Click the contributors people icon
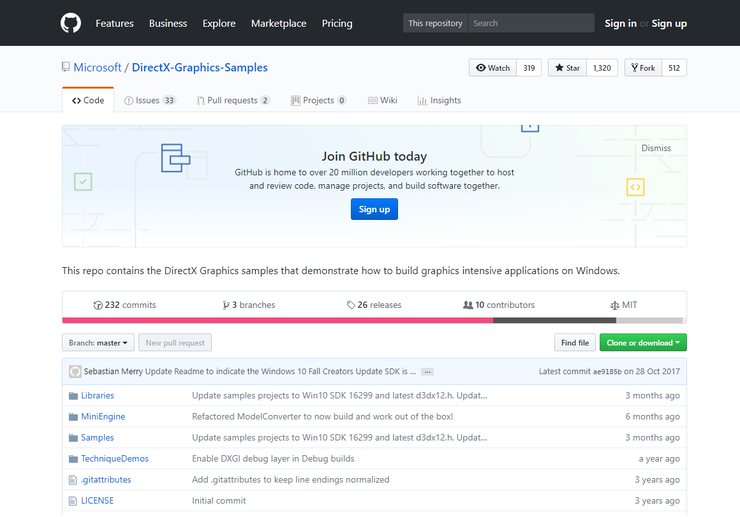This screenshot has width=740, height=517. [468, 305]
